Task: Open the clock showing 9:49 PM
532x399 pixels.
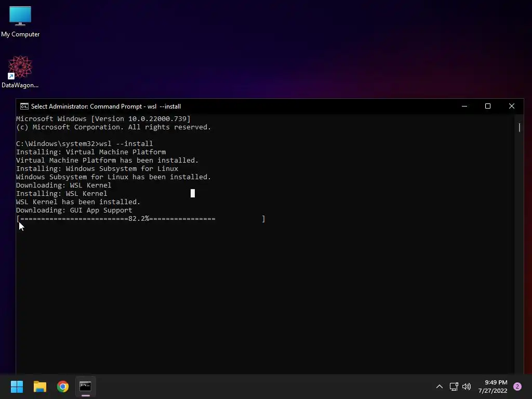Action: [x=493, y=387]
